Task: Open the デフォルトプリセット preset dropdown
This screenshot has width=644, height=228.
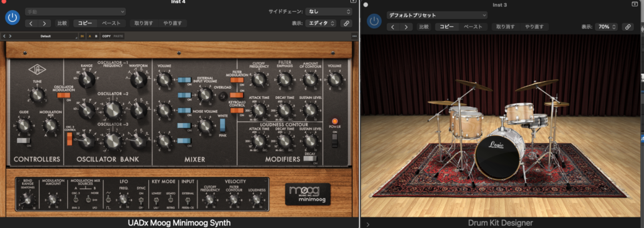Action: [x=437, y=15]
